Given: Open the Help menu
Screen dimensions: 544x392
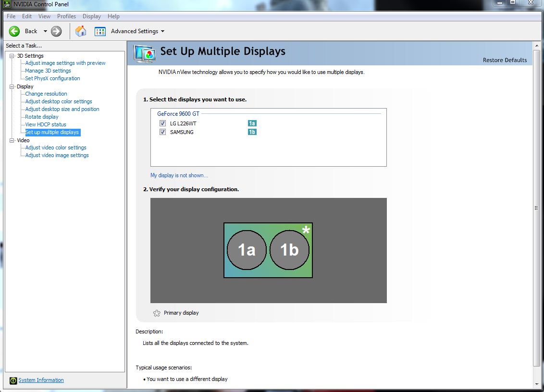Looking at the screenshot, I should point(113,16).
